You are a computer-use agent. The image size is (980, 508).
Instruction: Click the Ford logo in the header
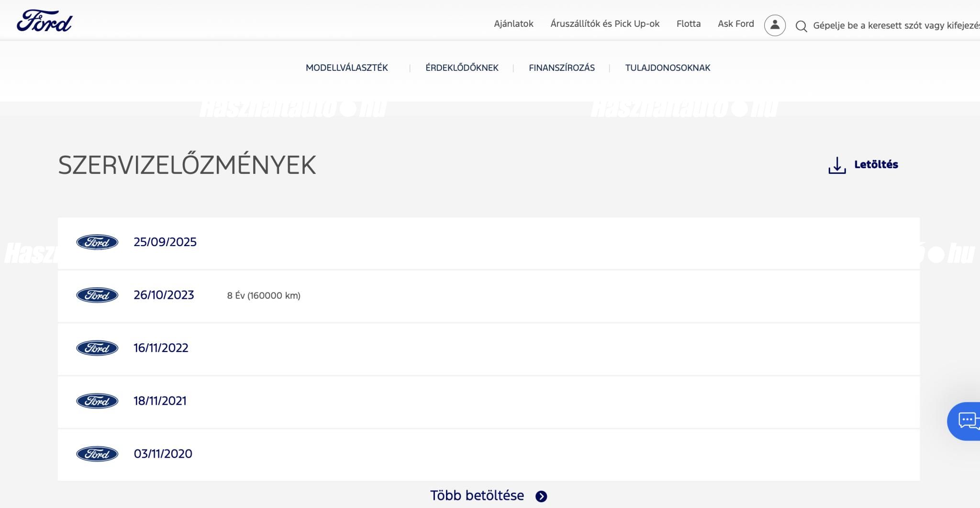[44, 21]
